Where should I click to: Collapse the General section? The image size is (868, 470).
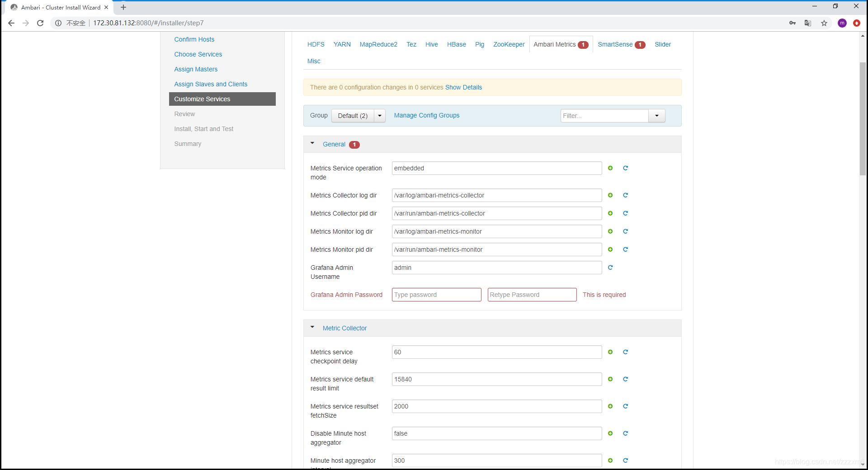tap(312, 143)
